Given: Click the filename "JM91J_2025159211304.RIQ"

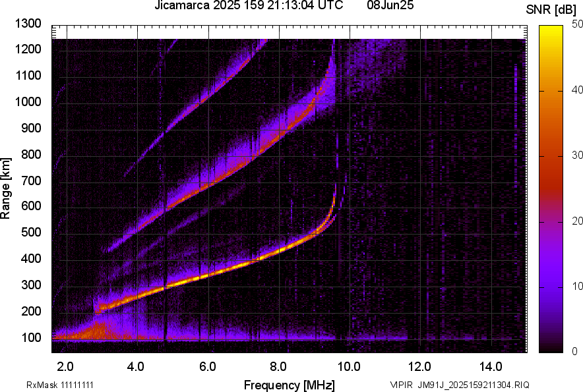Looking at the screenshot, I should tap(474, 385).
